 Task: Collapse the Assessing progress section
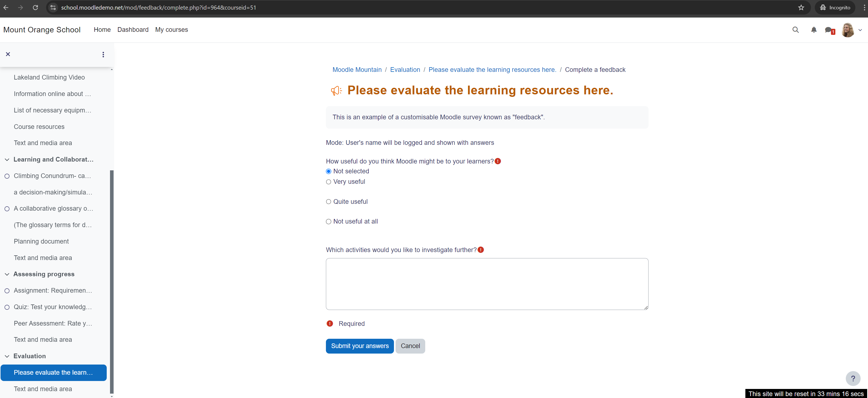tap(7, 274)
